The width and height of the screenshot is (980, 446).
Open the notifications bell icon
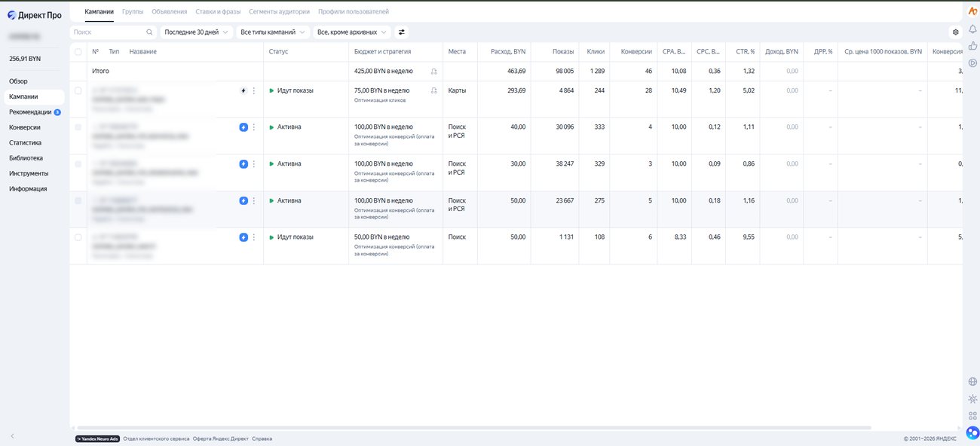(972, 29)
